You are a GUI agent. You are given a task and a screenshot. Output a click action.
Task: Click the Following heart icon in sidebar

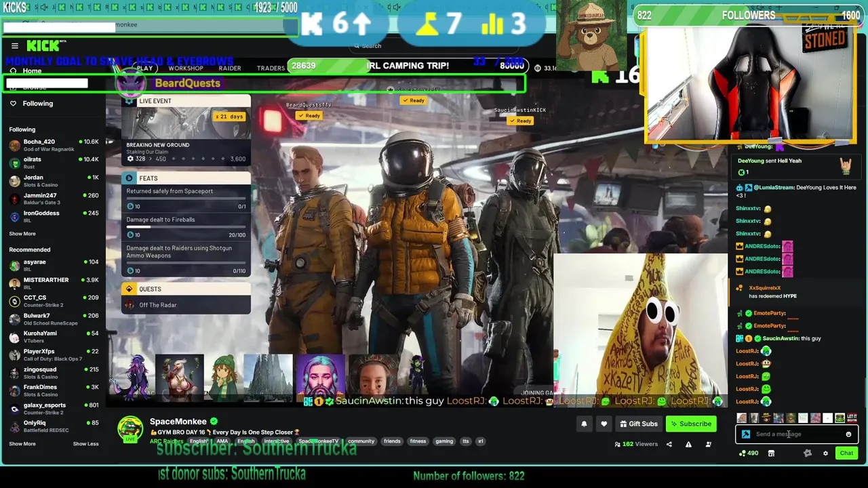(x=13, y=104)
